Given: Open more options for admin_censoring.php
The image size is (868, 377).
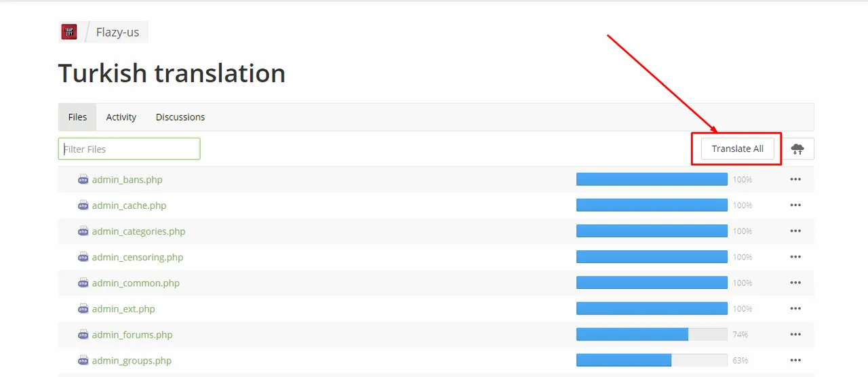Looking at the screenshot, I should (795, 257).
